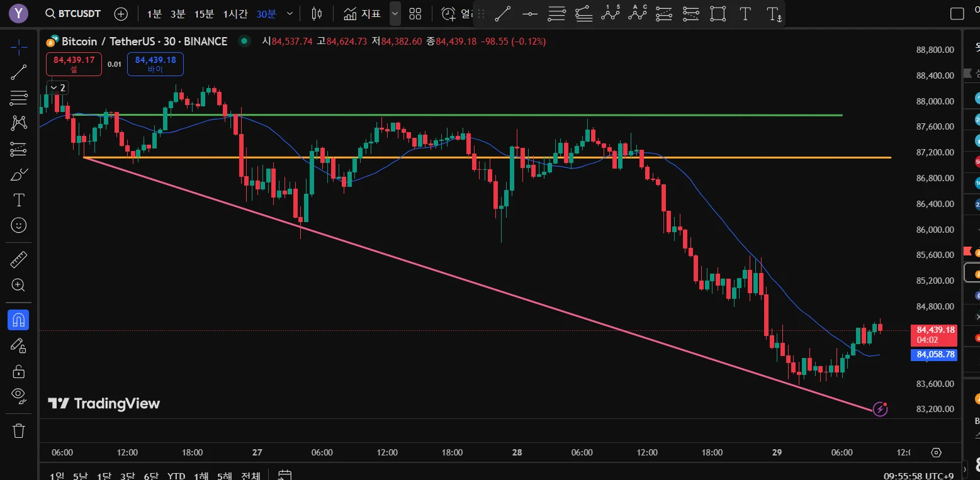
Task: Toggle magnet mode
Action: tap(18, 320)
